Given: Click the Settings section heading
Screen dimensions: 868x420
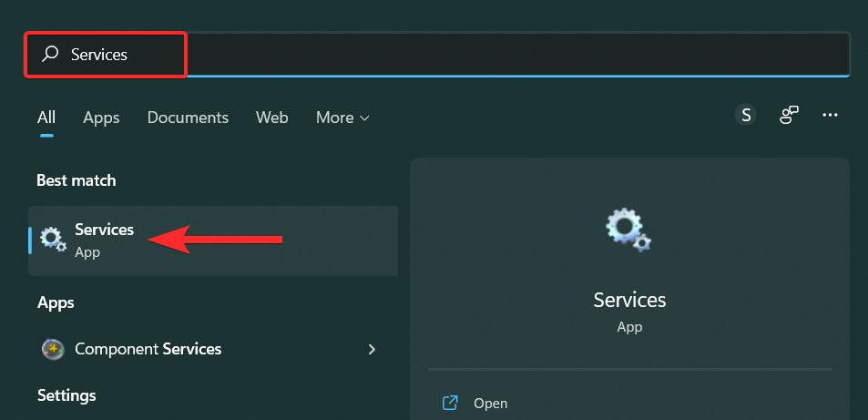Looking at the screenshot, I should click(66, 395).
